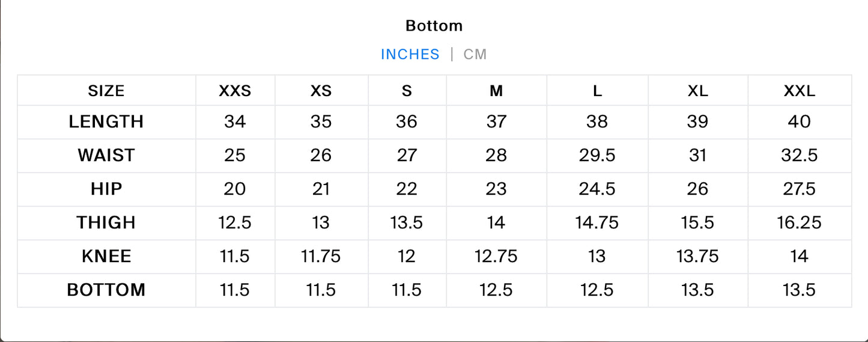Click the S size column header
Image resolution: width=868 pixels, height=342 pixels.
pyautogui.click(x=407, y=91)
